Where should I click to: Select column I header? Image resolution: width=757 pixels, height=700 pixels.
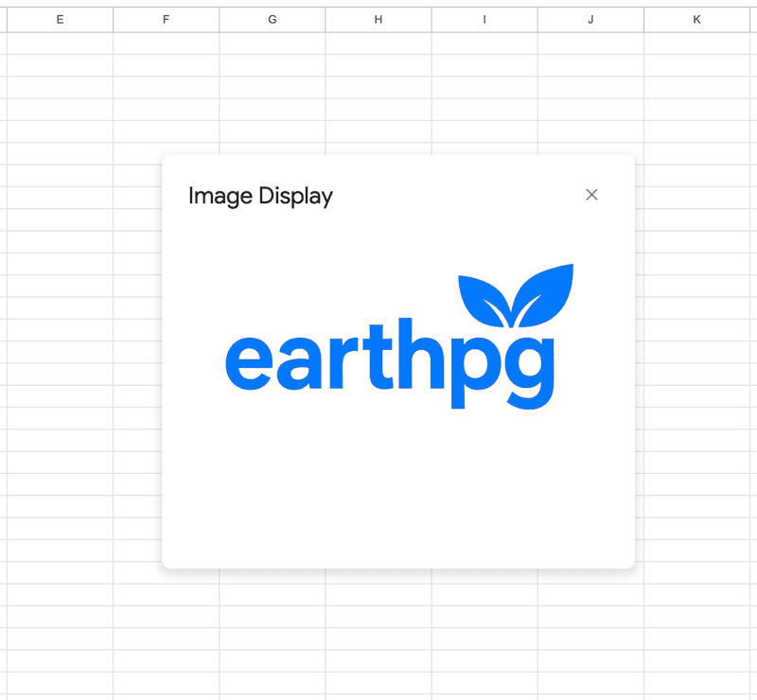point(484,20)
